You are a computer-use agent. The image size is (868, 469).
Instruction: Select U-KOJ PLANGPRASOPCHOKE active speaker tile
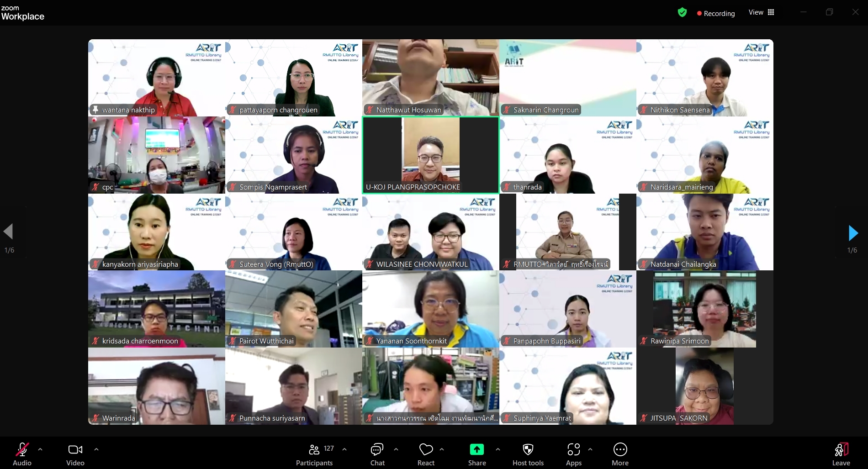click(431, 155)
